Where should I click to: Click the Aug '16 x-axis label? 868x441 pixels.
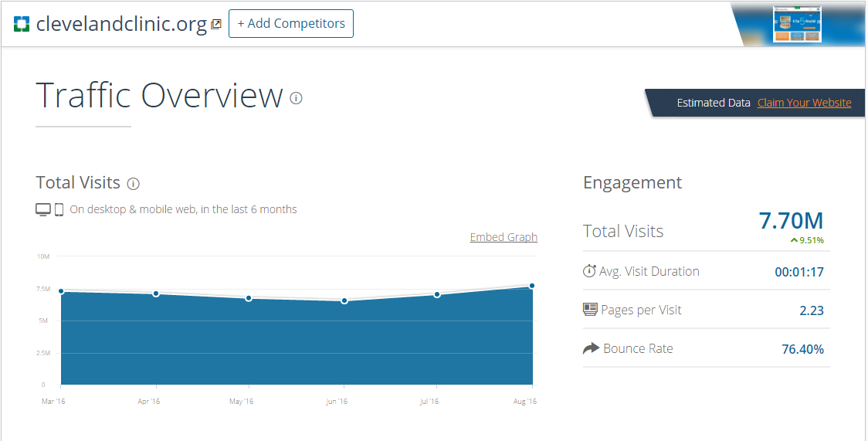[525, 401]
